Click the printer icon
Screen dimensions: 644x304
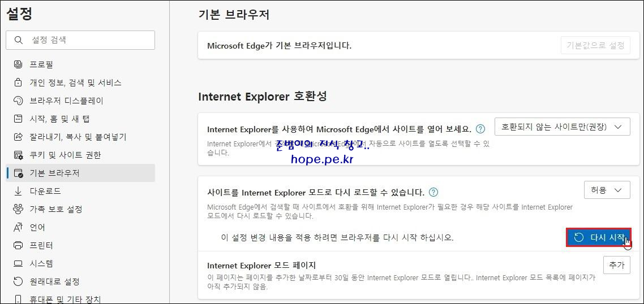click(18, 245)
